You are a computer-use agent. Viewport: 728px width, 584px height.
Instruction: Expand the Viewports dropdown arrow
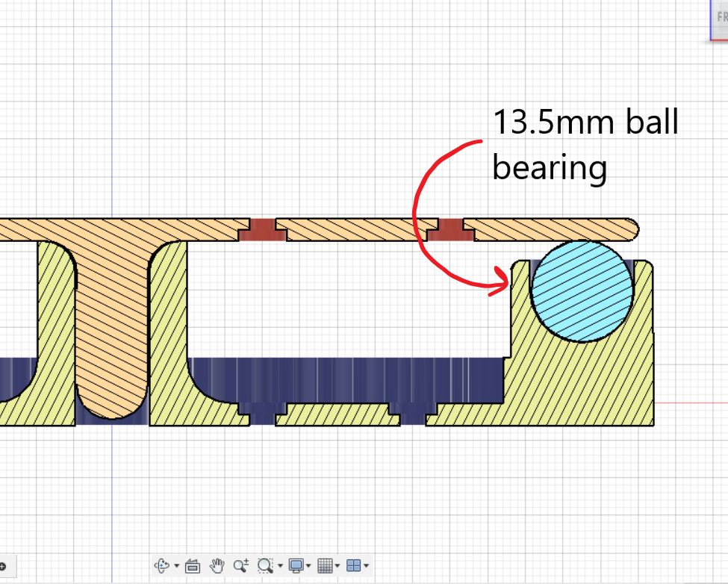coord(367,566)
